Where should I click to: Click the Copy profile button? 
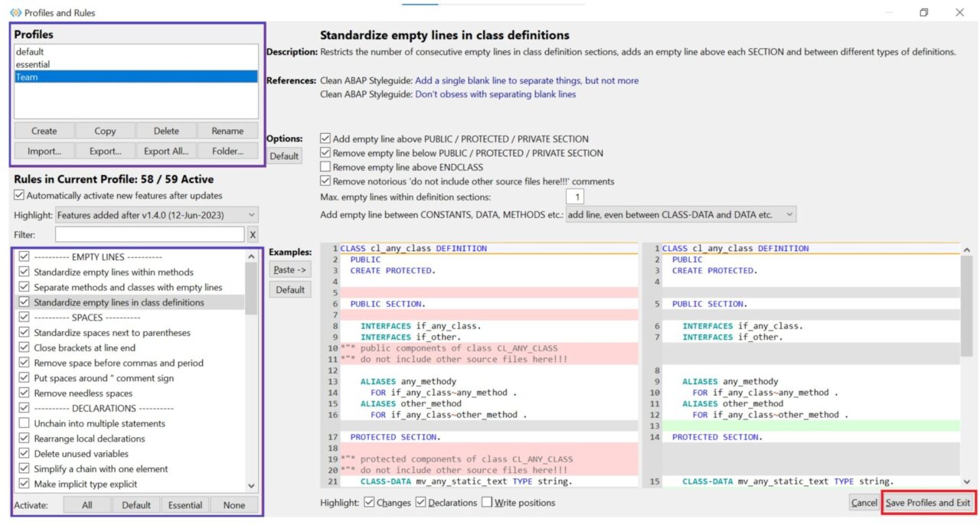105,130
